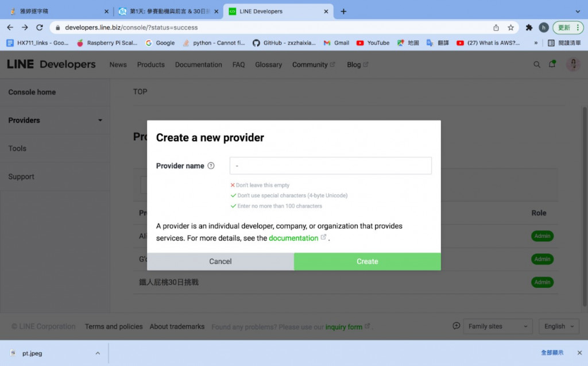Click the page vertical scrollbar

(585, 206)
